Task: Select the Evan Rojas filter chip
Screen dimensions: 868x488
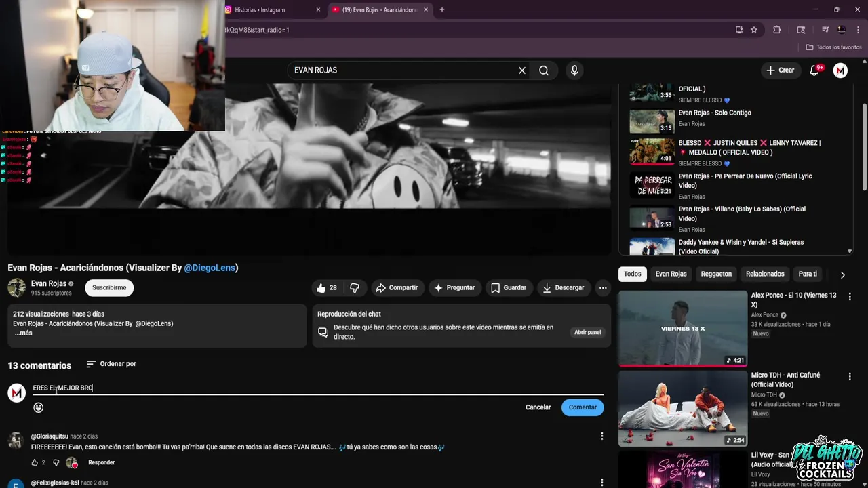Action: pos(671,274)
